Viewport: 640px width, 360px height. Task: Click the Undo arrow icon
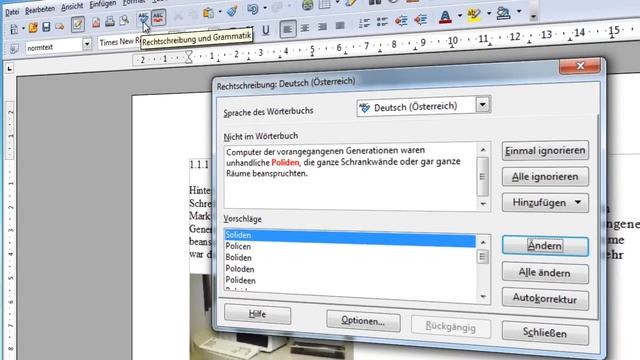point(252,9)
